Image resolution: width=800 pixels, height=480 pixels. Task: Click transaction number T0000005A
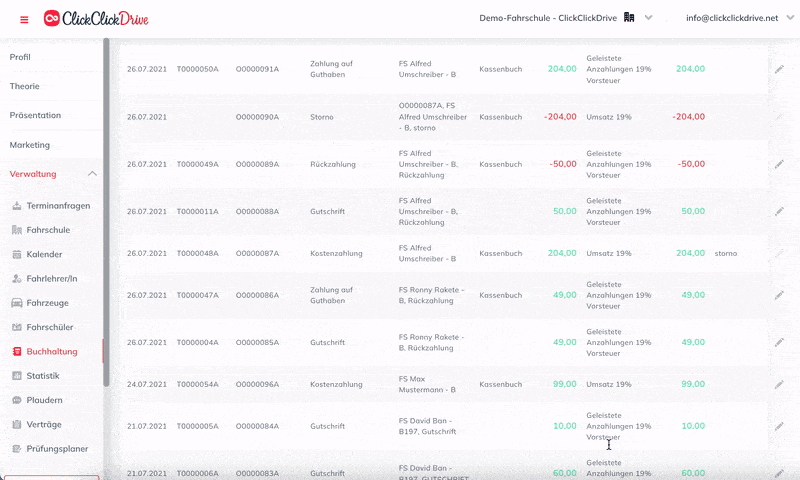(197, 426)
